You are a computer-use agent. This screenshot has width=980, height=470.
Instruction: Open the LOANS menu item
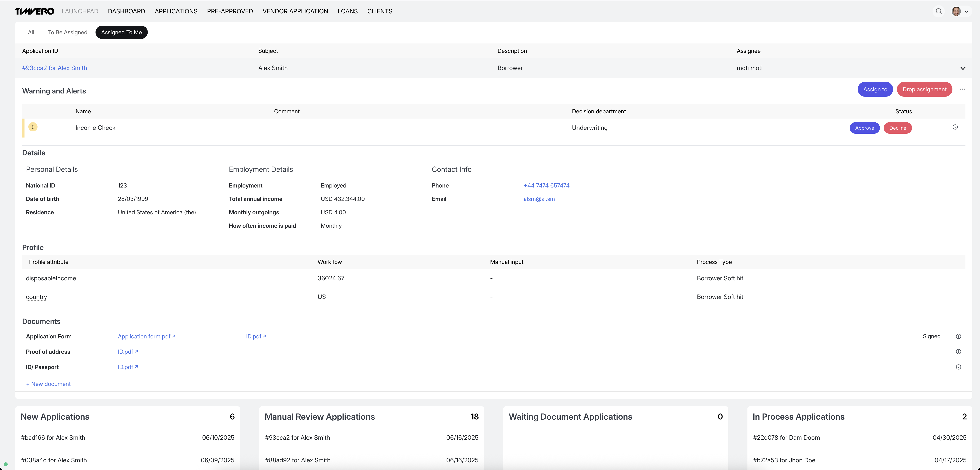tap(347, 11)
